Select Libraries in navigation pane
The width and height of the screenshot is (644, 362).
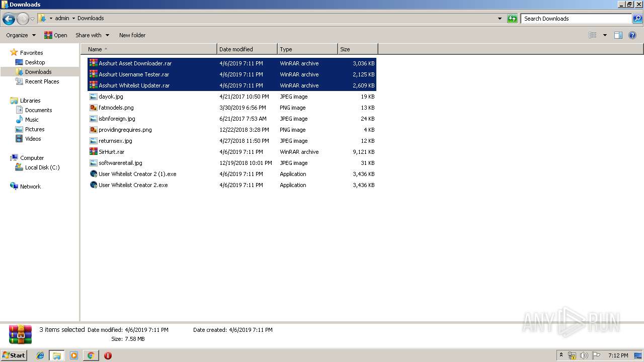30,101
